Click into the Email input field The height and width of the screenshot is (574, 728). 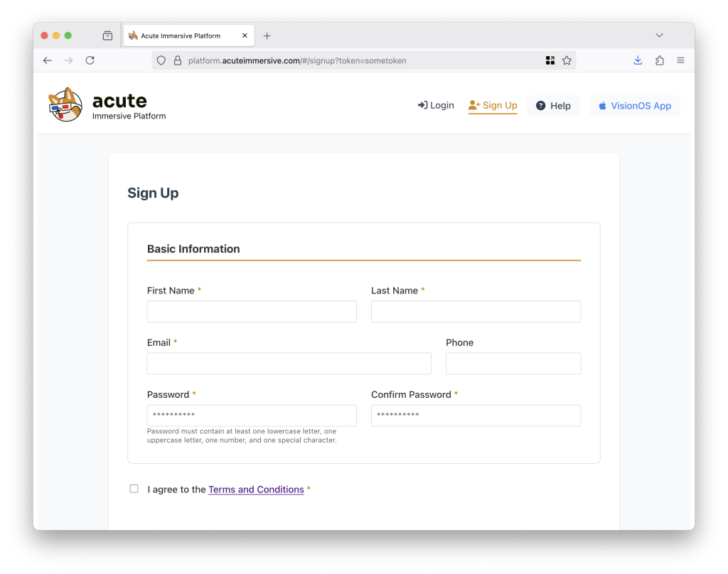coord(289,363)
